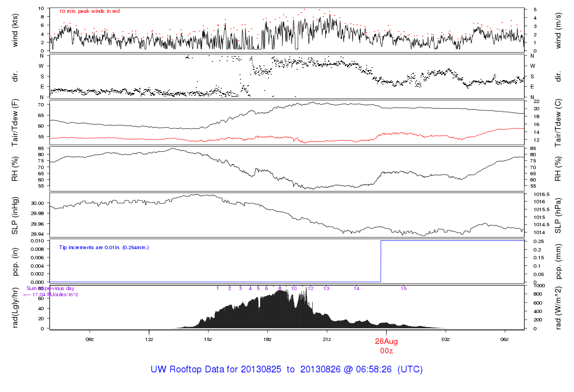Select the '29.96' SLP inHg tick
Image resolution: width=574 pixels, height=392 pixels.
[x=38, y=224]
